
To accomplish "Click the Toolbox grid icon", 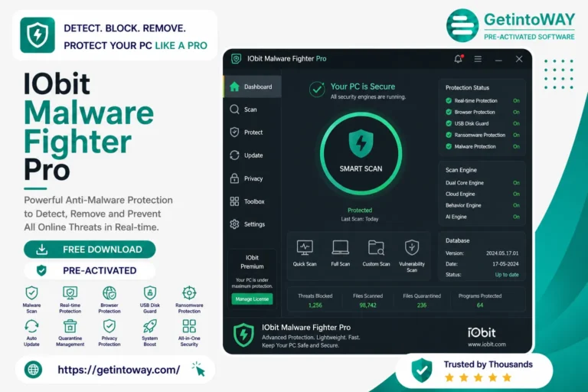I will pos(234,201).
